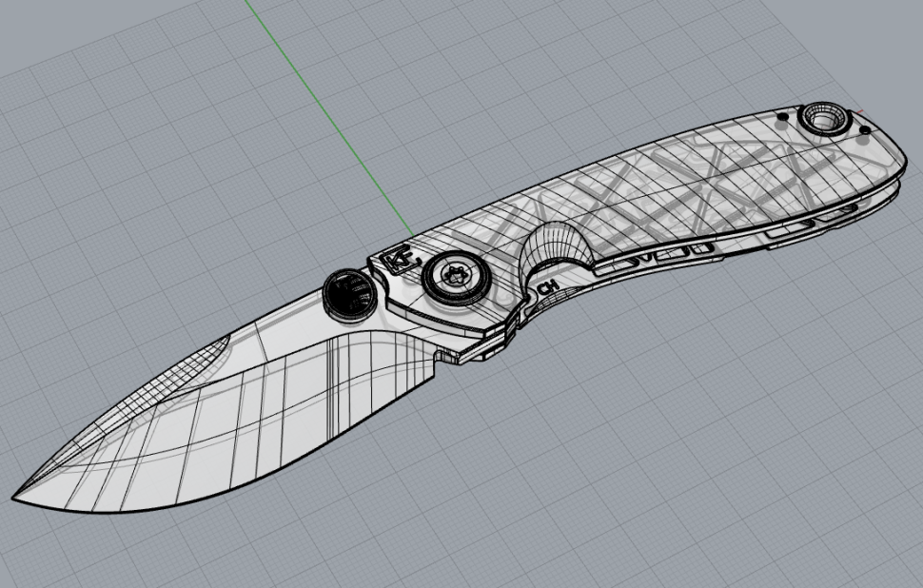Click the KF maker's mark engraving
Viewport: 923px width, 588px height.
396,261
